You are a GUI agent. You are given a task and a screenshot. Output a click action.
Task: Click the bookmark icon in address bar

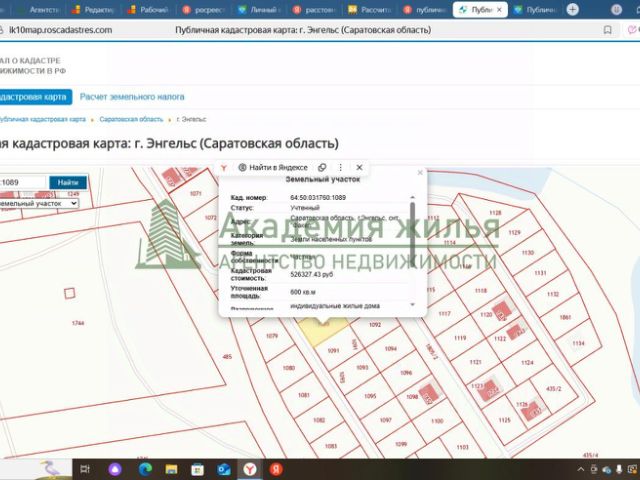(x=608, y=30)
